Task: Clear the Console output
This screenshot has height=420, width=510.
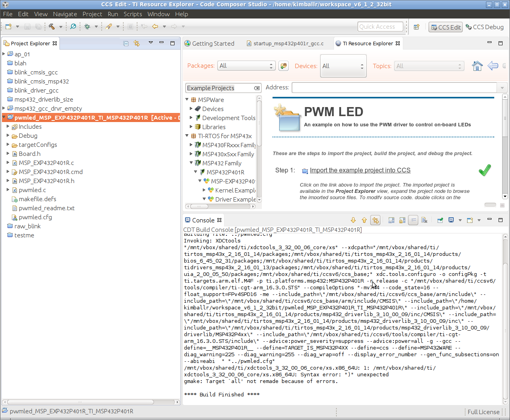Action: tap(424, 220)
